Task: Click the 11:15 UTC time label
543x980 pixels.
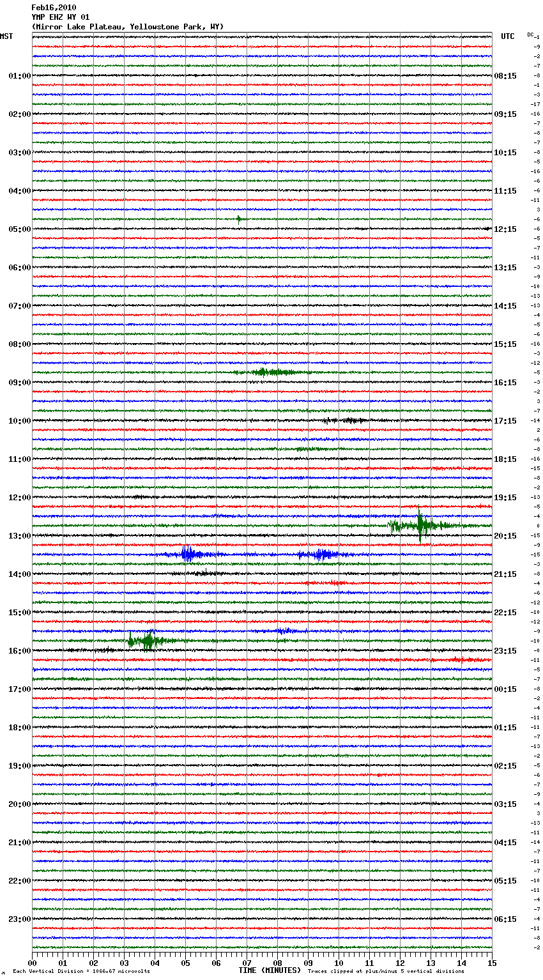Action: click(x=505, y=191)
